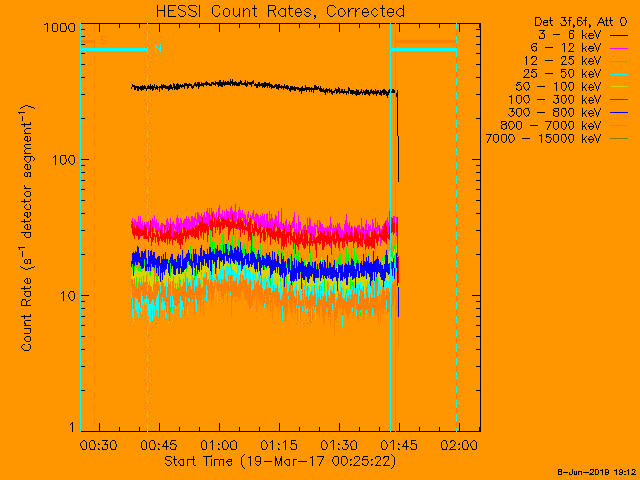Click the y-axis tick label '1'
Viewport: 640px width, 480px height.
click(72, 427)
